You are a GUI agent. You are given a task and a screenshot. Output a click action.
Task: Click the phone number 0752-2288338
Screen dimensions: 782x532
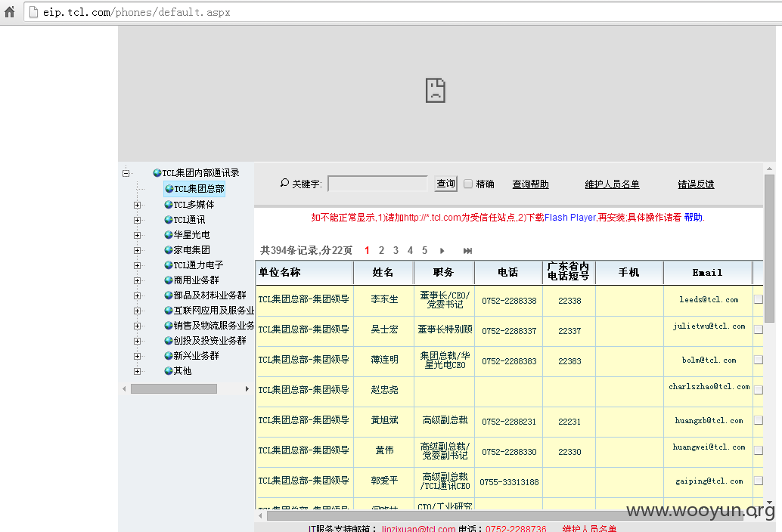tap(509, 301)
